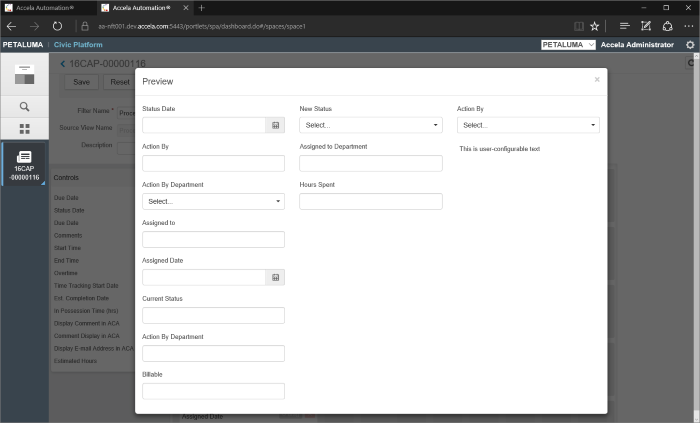
Task: Open the PETALUMA agency selector
Action: tap(568, 45)
